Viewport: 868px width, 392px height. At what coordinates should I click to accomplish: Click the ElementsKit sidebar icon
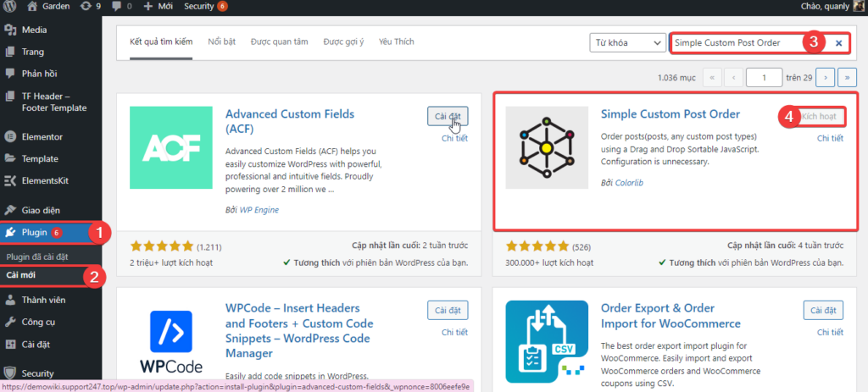tap(10, 180)
